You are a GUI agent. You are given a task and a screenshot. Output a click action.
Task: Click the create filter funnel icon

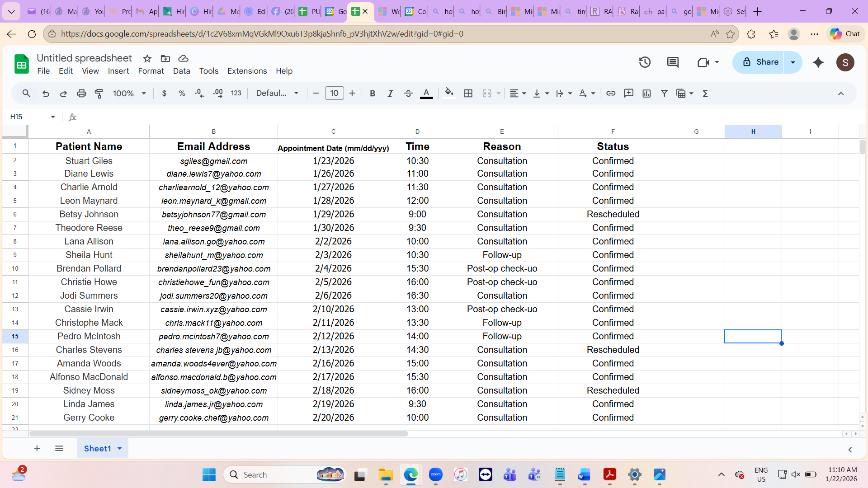click(664, 94)
